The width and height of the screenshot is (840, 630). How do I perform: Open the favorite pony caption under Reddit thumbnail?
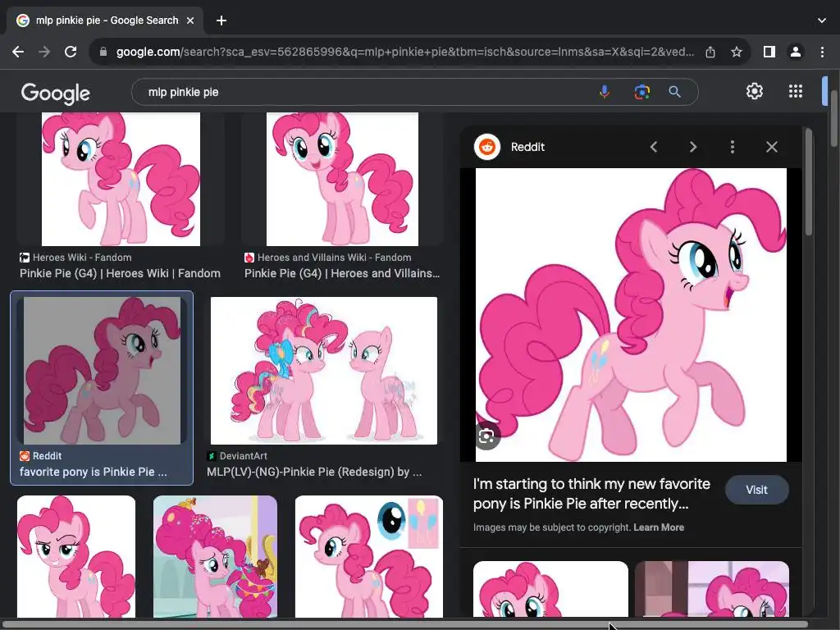pyautogui.click(x=94, y=472)
